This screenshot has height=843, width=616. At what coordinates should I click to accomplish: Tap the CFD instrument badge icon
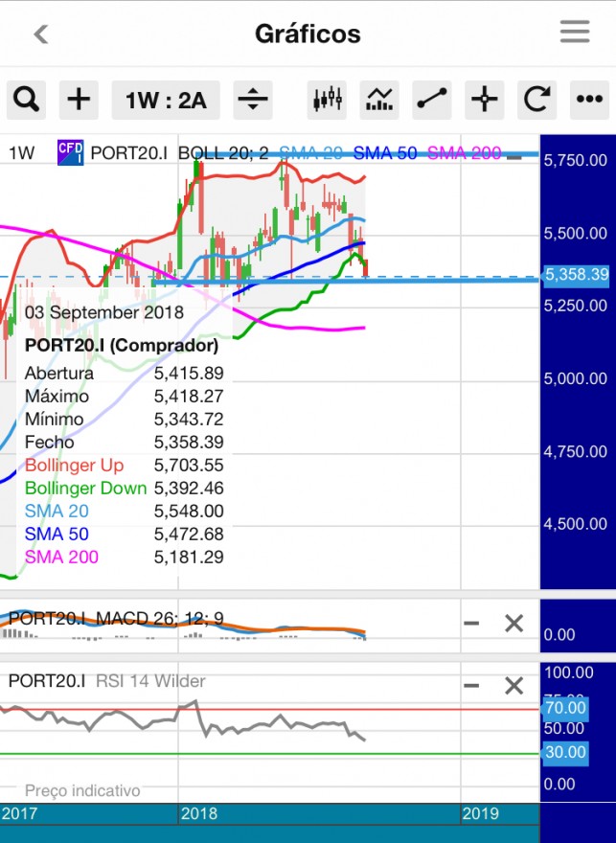(71, 152)
